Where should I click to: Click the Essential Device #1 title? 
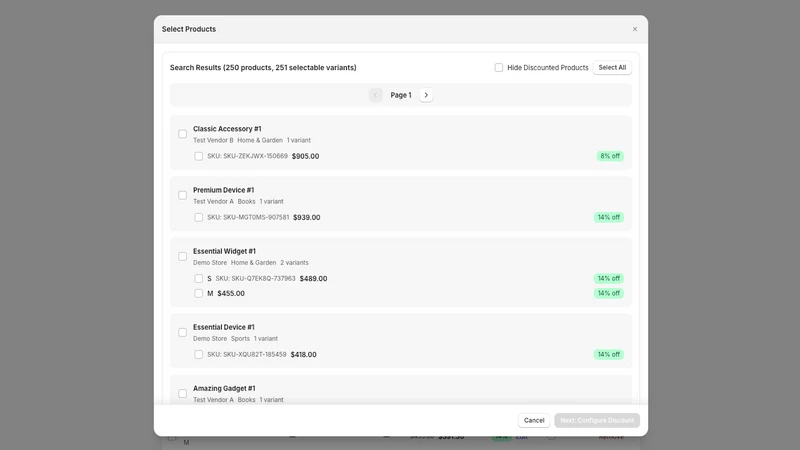pyautogui.click(x=223, y=327)
